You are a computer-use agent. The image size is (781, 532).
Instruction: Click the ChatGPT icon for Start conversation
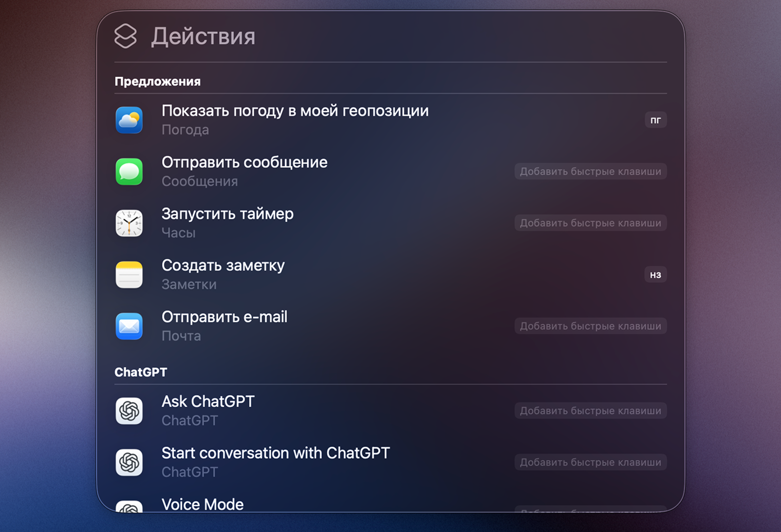click(129, 462)
